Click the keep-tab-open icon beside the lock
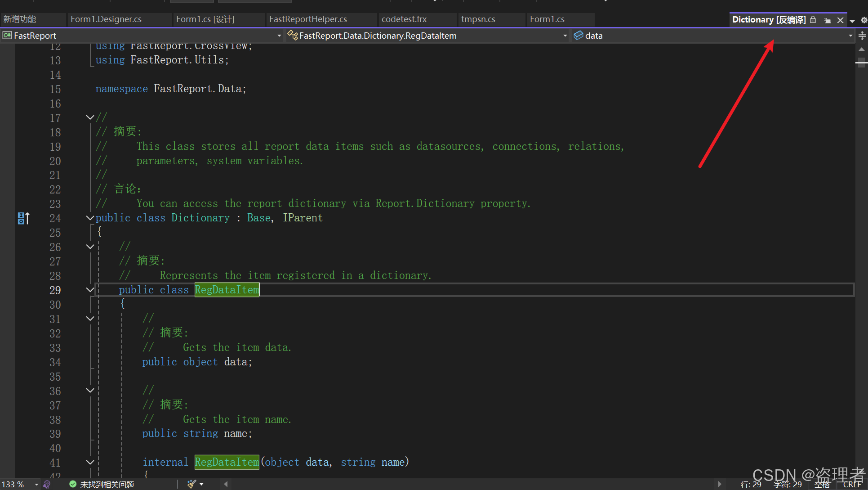Screen dimensions: 868x490 [828, 20]
